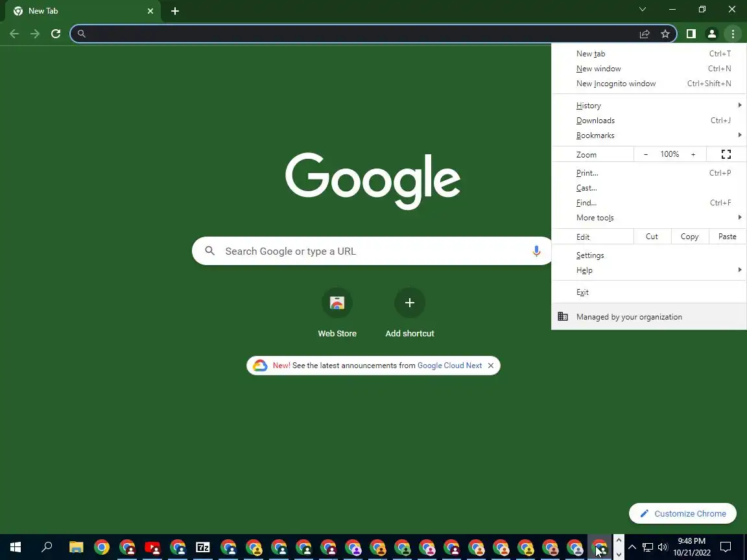Viewport: 747px width, 560px height.
Task: Open the Windows notification center
Action: pyautogui.click(x=726, y=547)
